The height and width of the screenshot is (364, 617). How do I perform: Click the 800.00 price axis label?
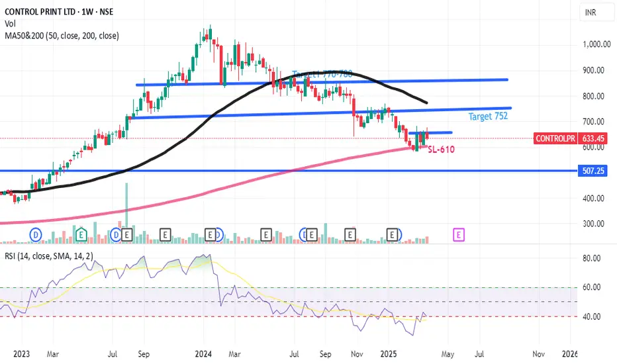pyautogui.click(x=593, y=96)
